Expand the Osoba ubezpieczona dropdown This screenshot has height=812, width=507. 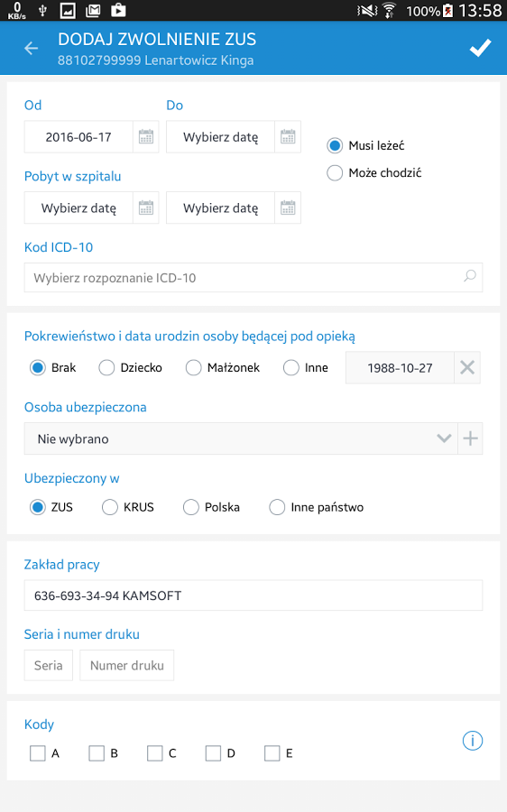[241, 438]
